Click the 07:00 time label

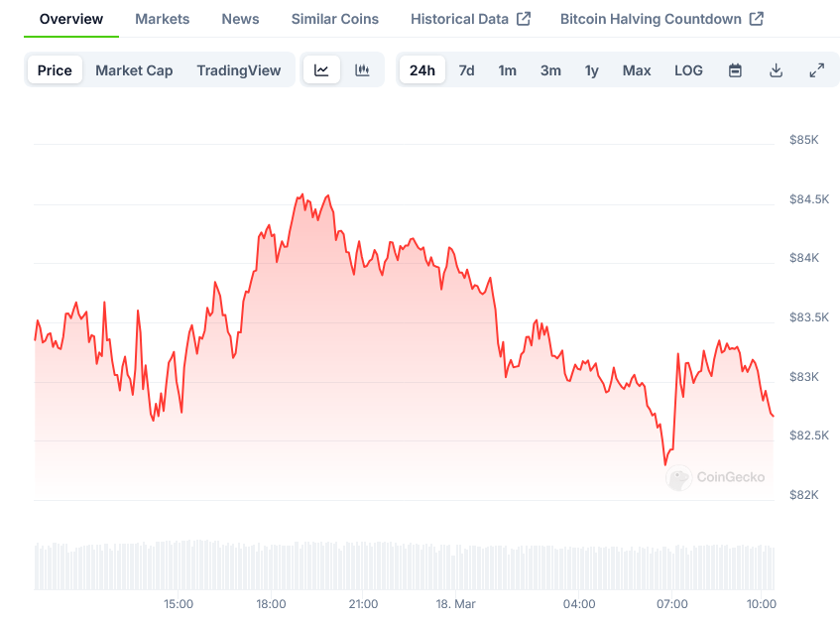pos(671,604)
